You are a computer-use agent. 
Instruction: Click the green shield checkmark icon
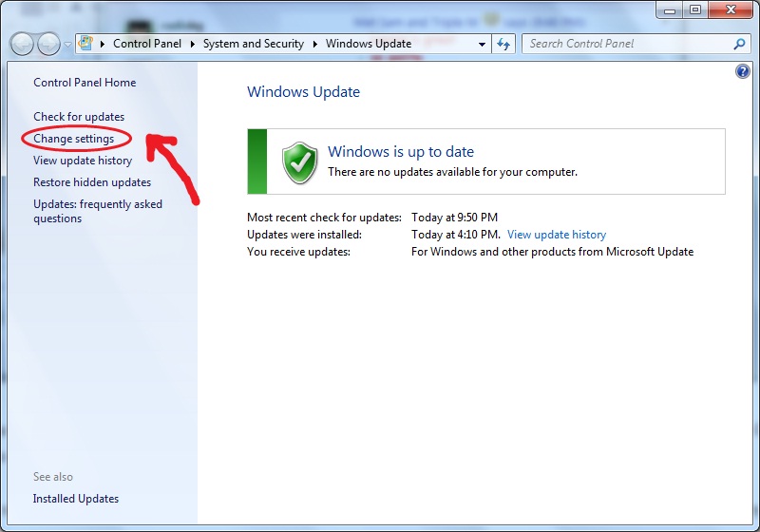300,162
